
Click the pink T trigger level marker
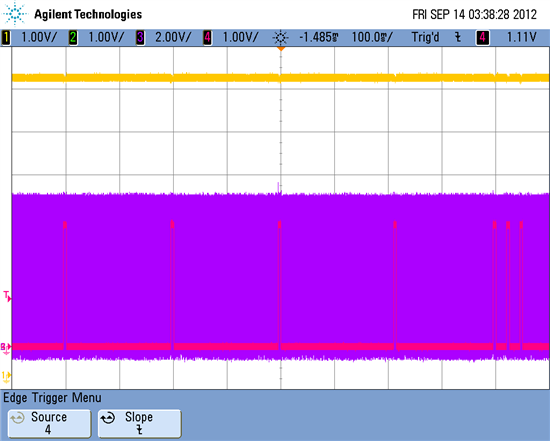coord(7,296)
